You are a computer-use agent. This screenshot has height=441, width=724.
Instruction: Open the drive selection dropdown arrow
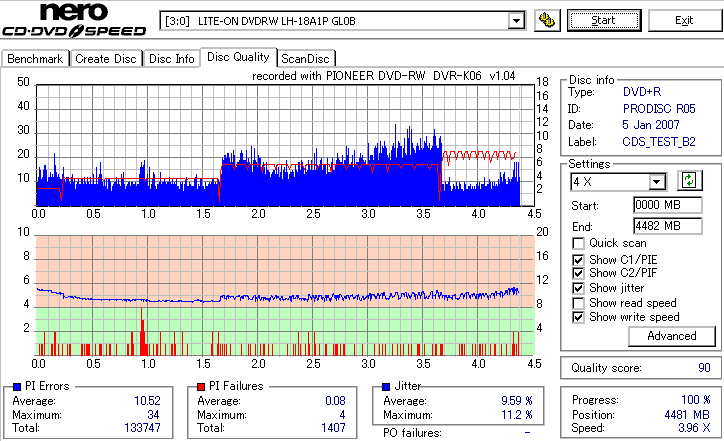(x=516, y=21)
